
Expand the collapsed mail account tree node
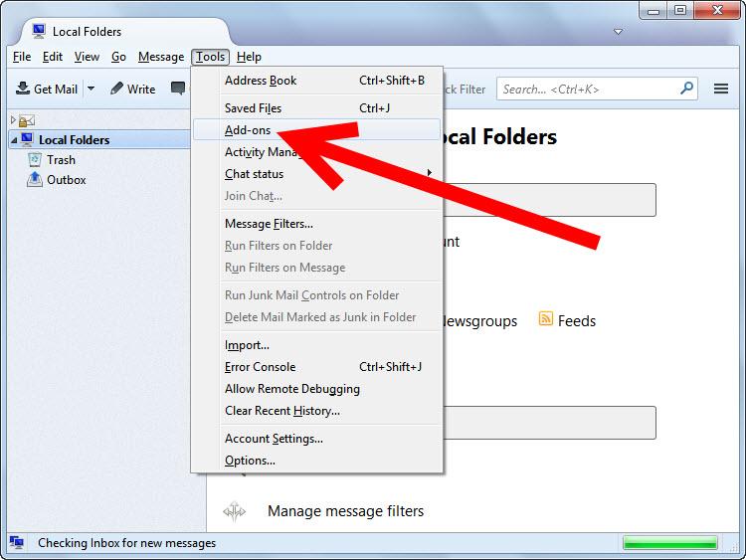[x=13, y=120]
